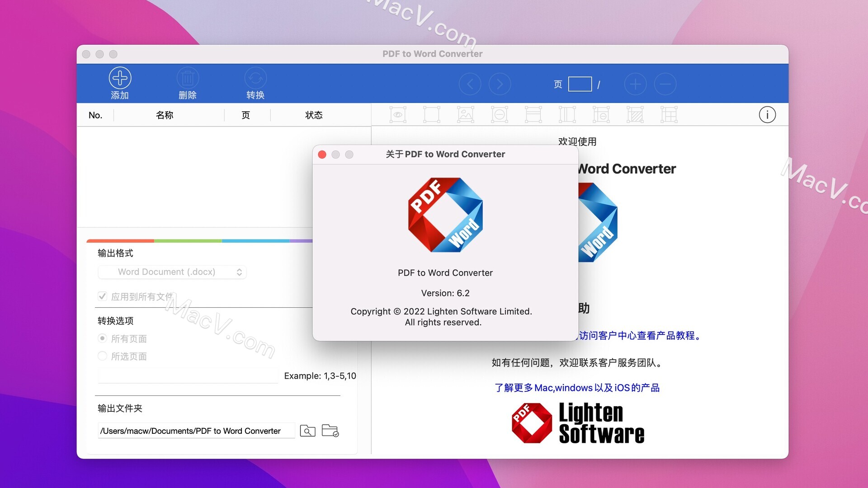This screenshot has height=488, width=868.
Task: Click the No. column header
Action: [x=95, y=115]
